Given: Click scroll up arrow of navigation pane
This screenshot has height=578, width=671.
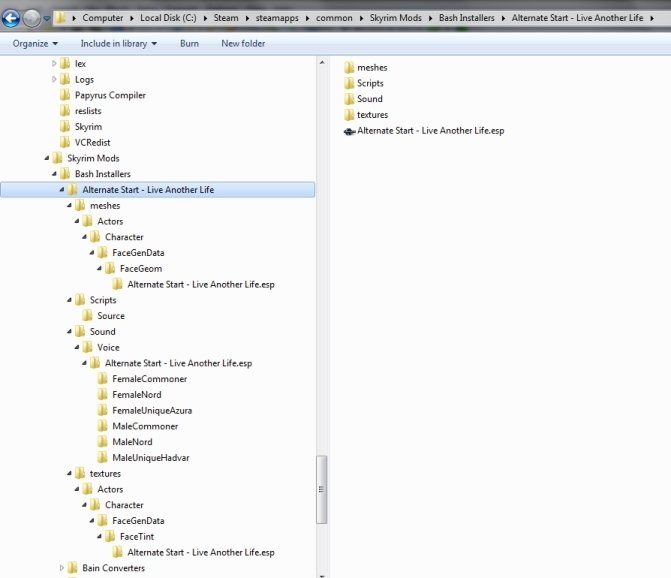Looking at the screenshot, I should [x=322, y=62].
